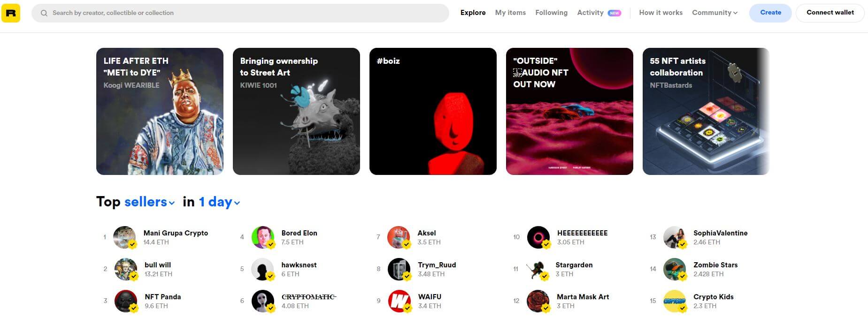Viewport: 868px width, 326px height.
Task: Click the magnifier icon in search bar
Action: 44,13
